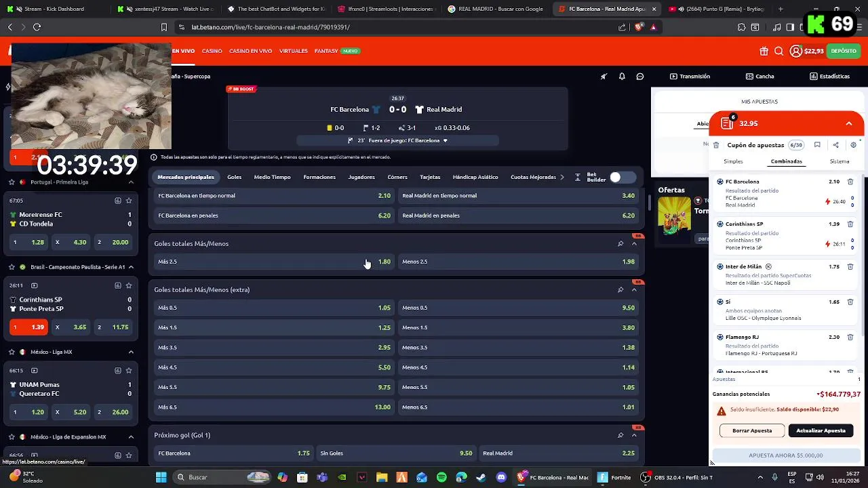Image resolution: width=868 pixels, height=488 pixels.
Task: Share the betslip coupon
Action: [835, 145]
